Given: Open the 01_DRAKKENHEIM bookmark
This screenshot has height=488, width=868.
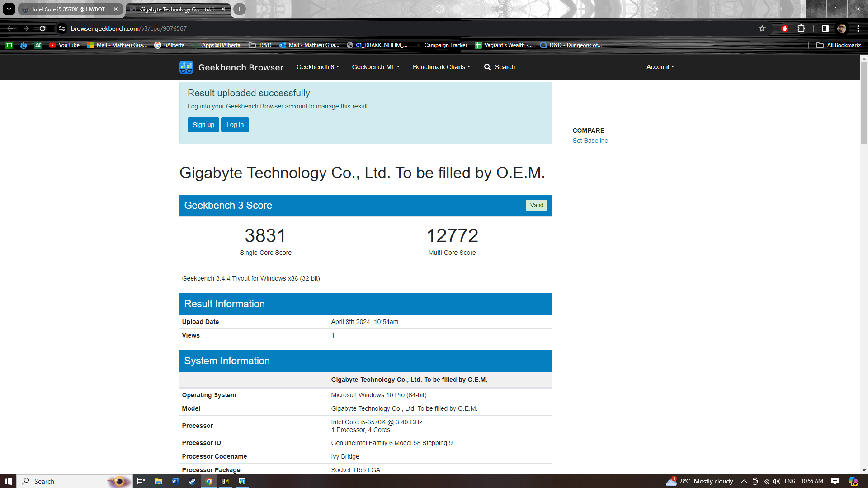Looking at the screenshot, I should [377, 45].
